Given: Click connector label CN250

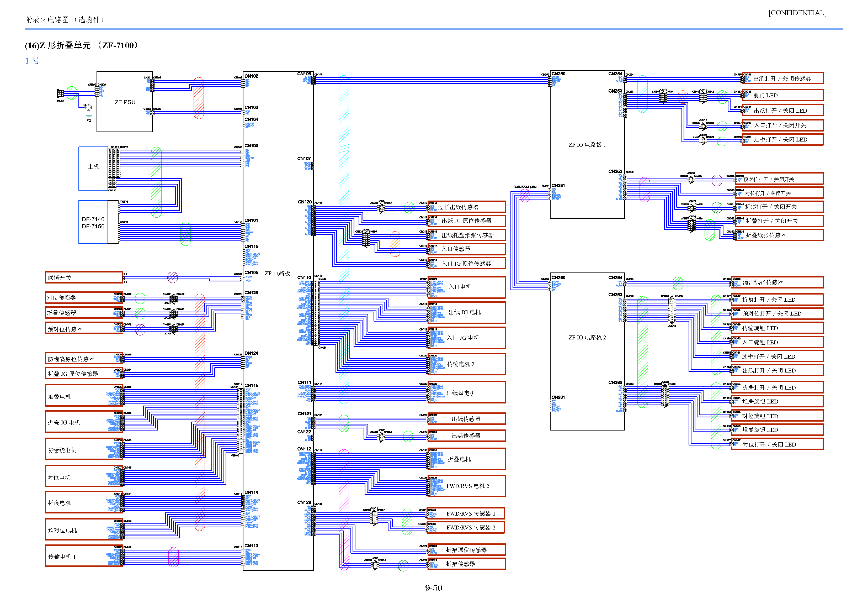Looking at the screenshot, I should click(558, 74).
